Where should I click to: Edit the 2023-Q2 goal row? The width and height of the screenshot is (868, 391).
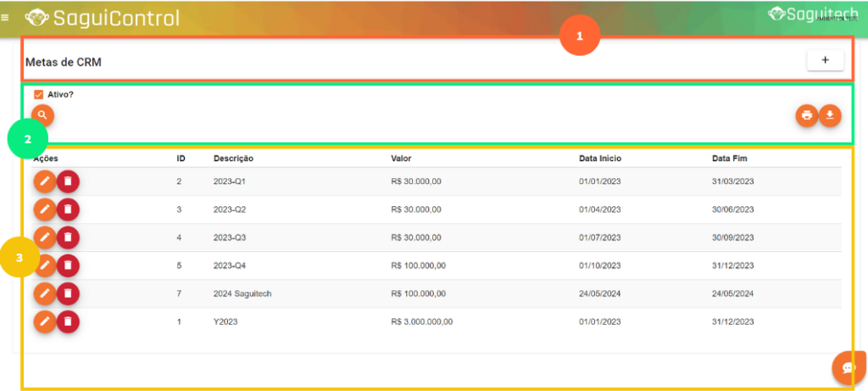coord(45,209)
